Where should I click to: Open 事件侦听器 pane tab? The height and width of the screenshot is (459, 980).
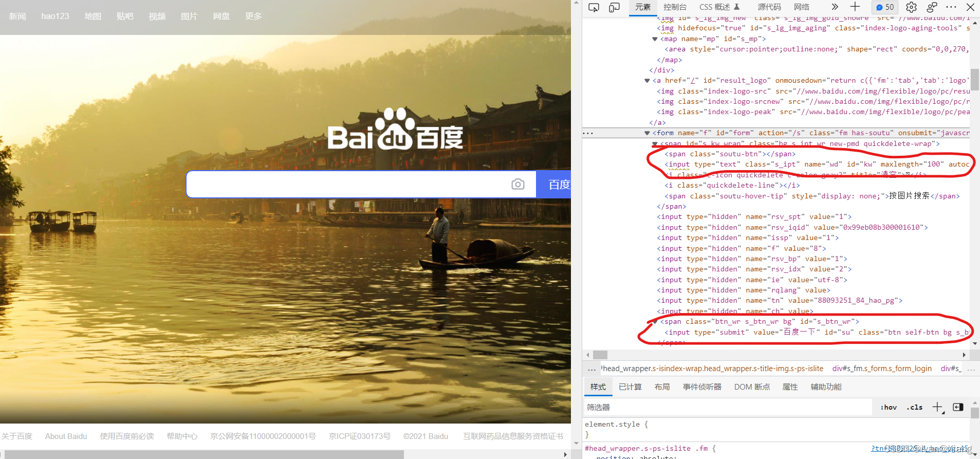702,387
